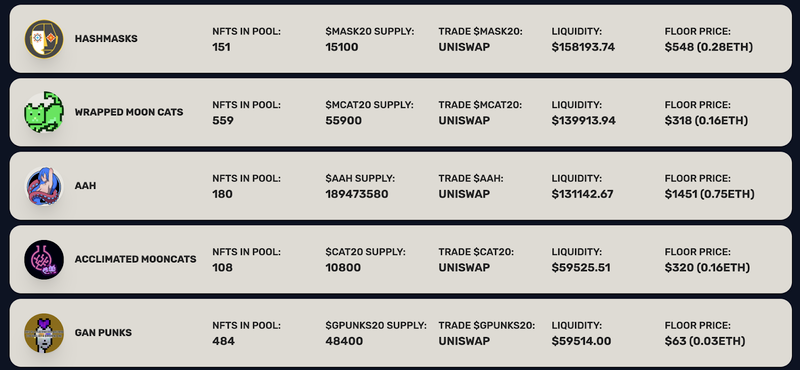Open Uniswap link for $MASK20
800x370 pixels.
point(464,47)
